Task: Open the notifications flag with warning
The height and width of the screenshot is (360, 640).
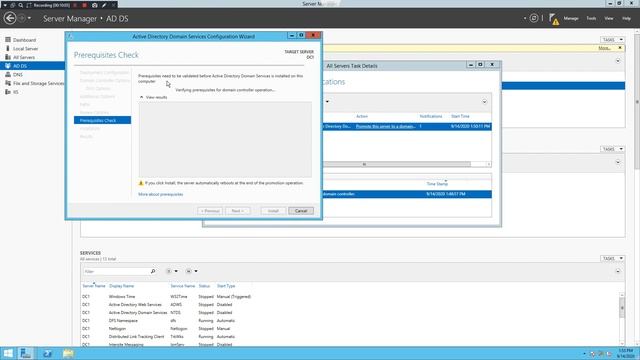Action: tap(554, 19)
